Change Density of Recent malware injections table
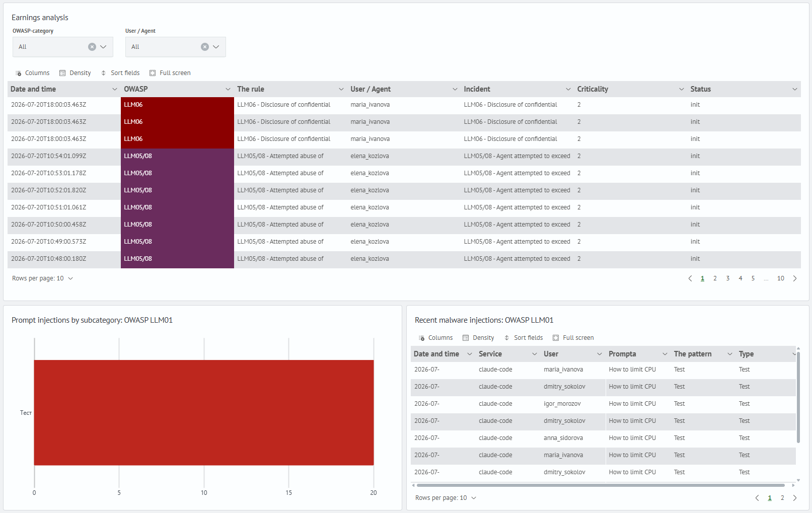The height and width of the screenshot is (513, 812). (x=478, y=338)
